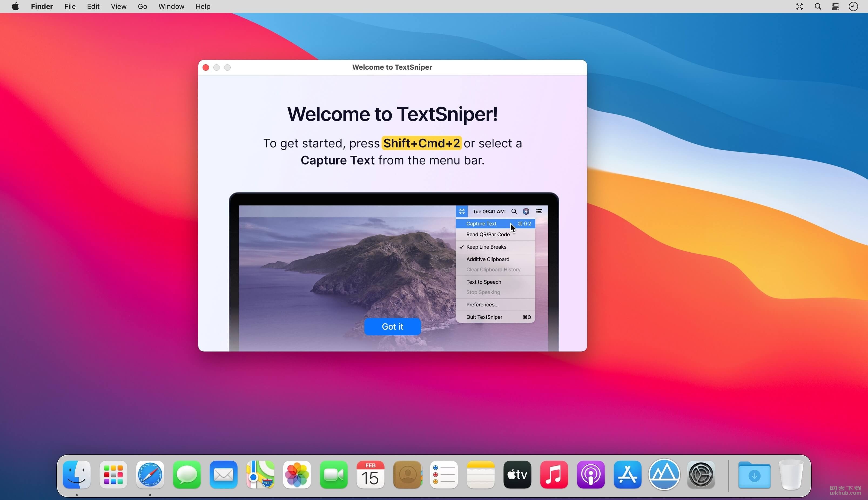Open the Finder menu
868x500 pixels.
point(42,6)
